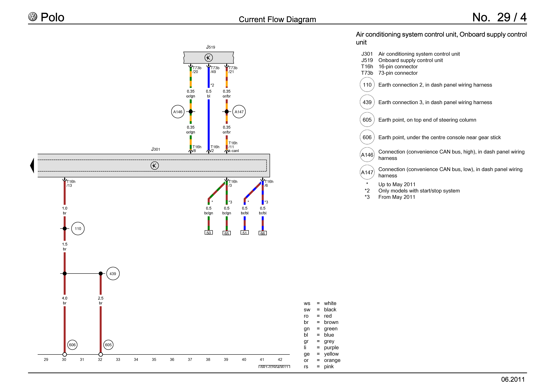This screenshot has height=392, width=555.
Task: Click the junction dot next to A146
Action: [x=191, y=112]
